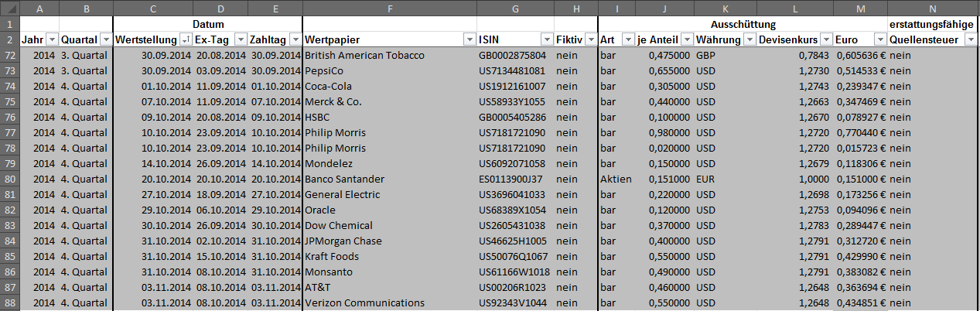This screenshot has height=311, width=980.
Task: Open the Quartal filter dropdown arrow
Action: (x=106, y=39)
